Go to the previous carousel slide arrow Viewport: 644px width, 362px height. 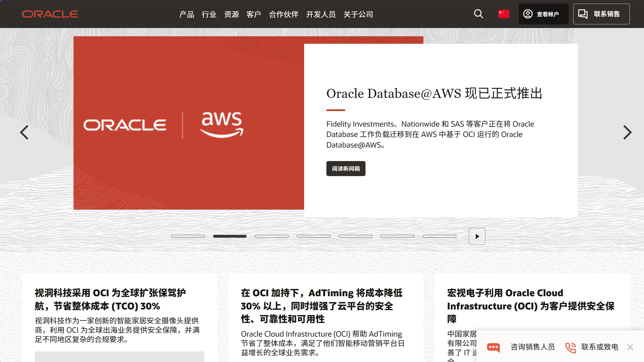click(24, 132)
